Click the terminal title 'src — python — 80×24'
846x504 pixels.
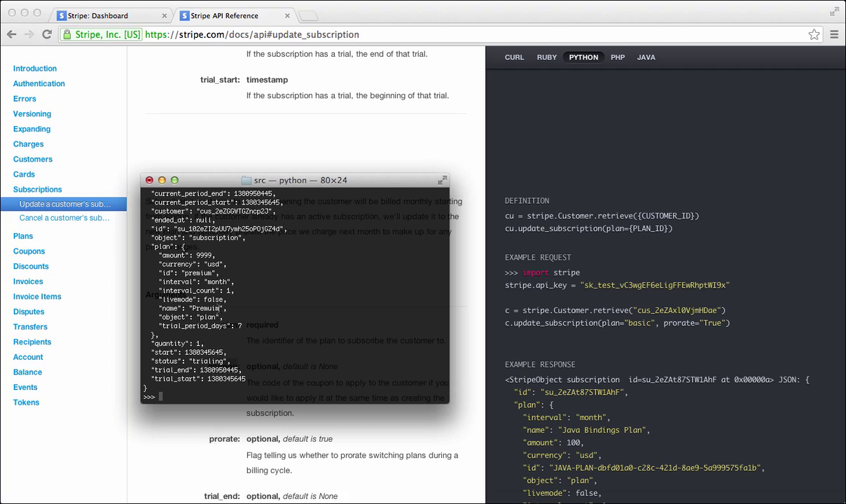pyautogui.click(x=300, y=181)
